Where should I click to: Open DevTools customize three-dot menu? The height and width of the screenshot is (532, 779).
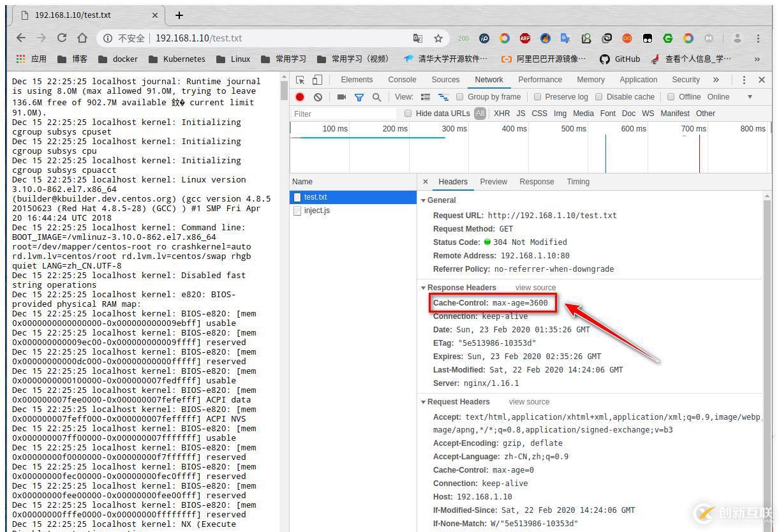[x=744, y=80]
